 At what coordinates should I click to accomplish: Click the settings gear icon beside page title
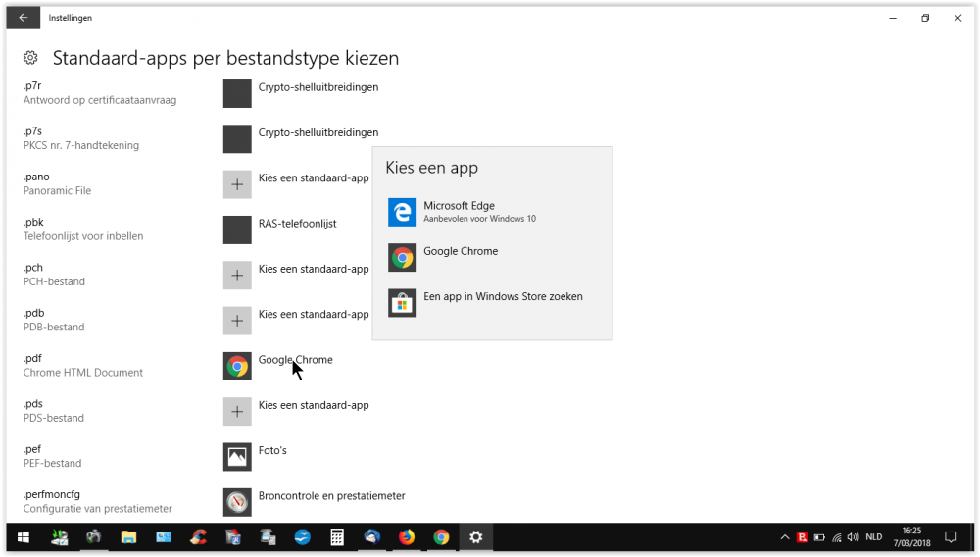coord(30,59)
